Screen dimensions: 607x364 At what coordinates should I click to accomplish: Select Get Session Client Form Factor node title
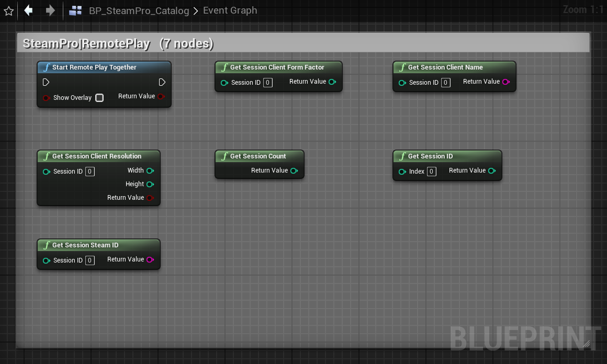click(277, 67)
